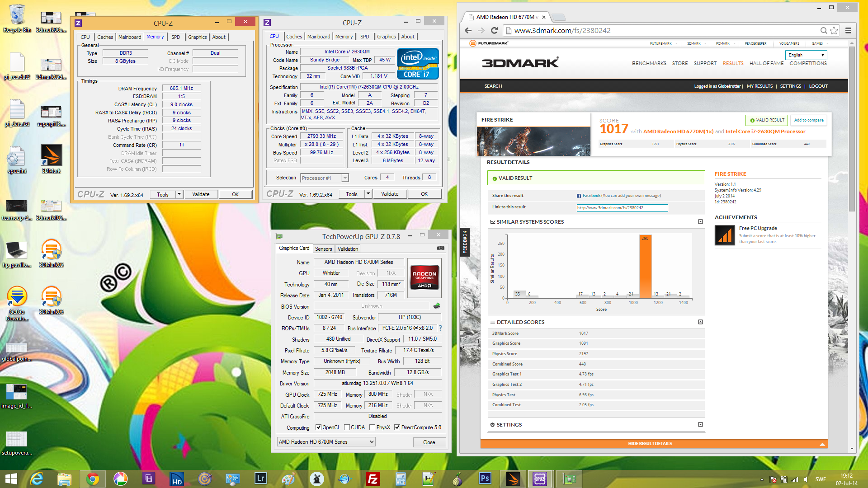Bookmark this page with the star

click(x=834, y=30)
